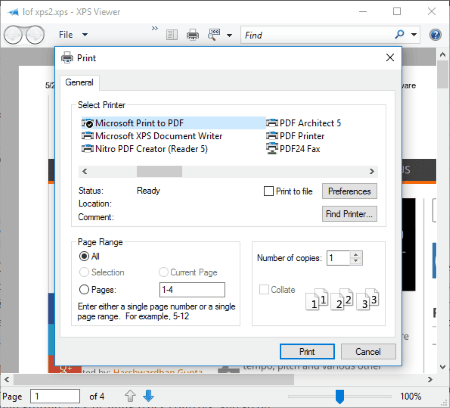Toggle the outline pane icon
450x408 pixels.
click(x=172, y=35)
